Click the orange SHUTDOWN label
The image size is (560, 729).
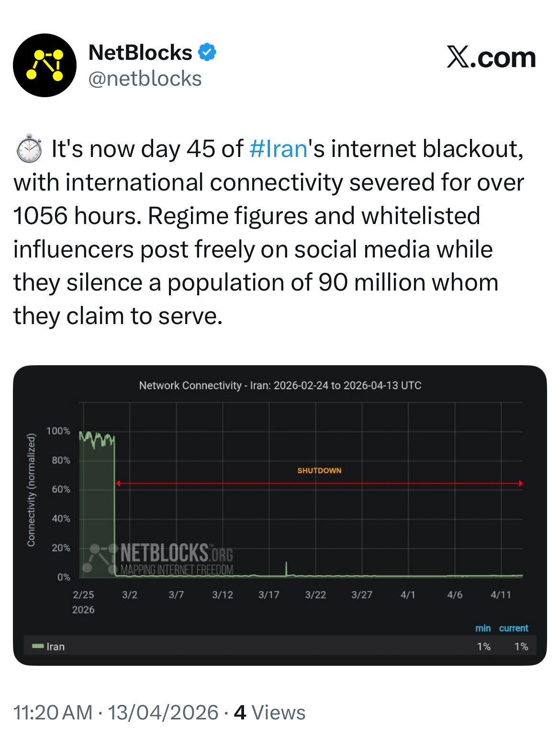319,471
